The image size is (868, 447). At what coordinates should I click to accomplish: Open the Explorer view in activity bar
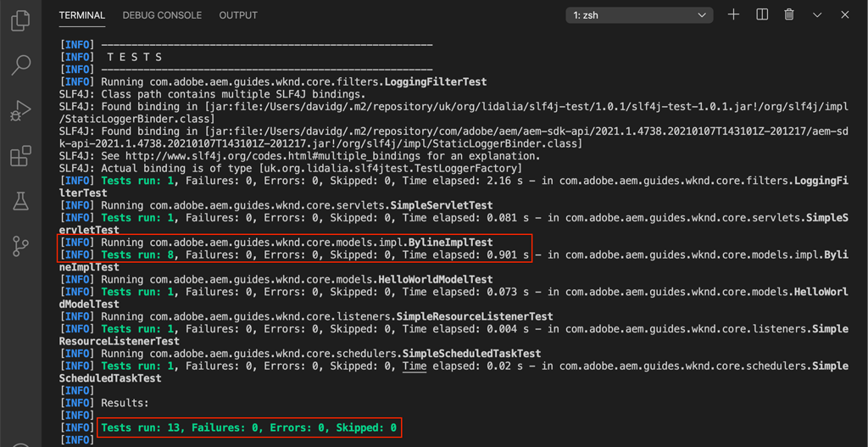tap(20, 20)
